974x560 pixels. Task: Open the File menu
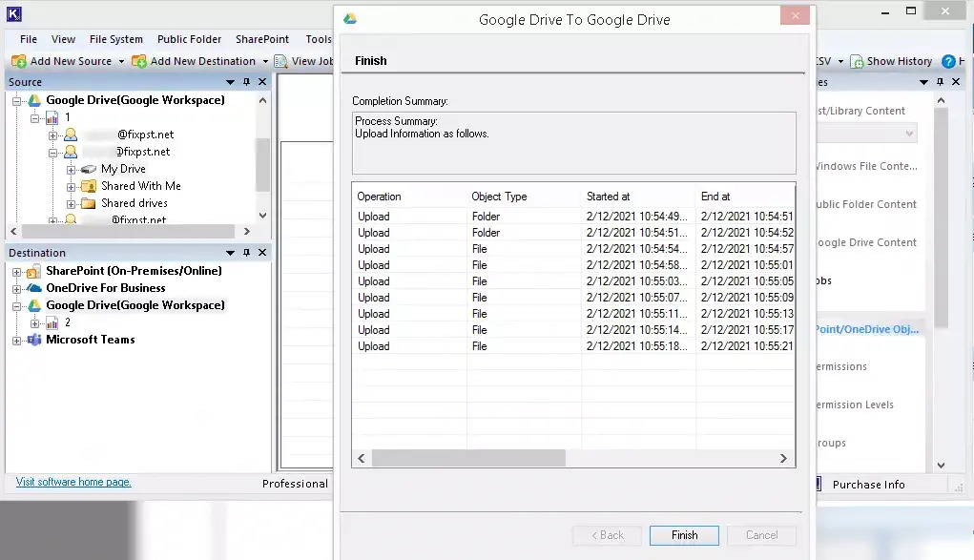(x=29, y=39)
